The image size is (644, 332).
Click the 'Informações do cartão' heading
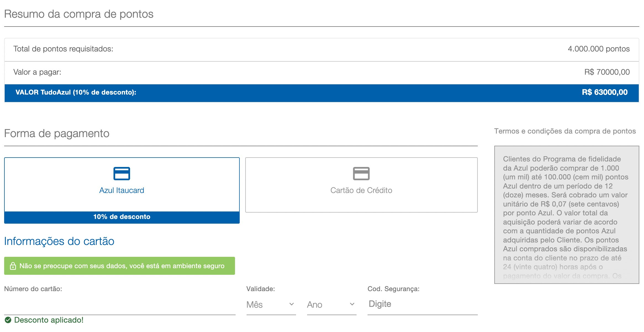(59, 241)
